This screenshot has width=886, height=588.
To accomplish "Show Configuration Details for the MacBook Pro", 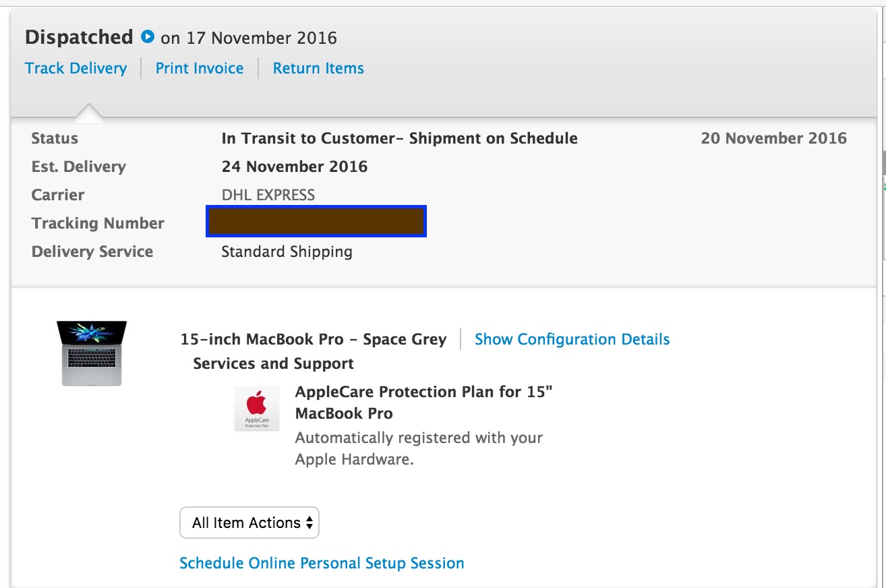I will point(572,339).
